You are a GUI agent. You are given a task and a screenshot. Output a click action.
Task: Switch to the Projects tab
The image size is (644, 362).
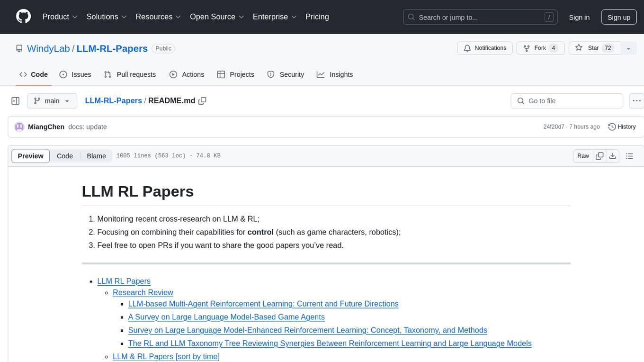(x=236, y=74)
